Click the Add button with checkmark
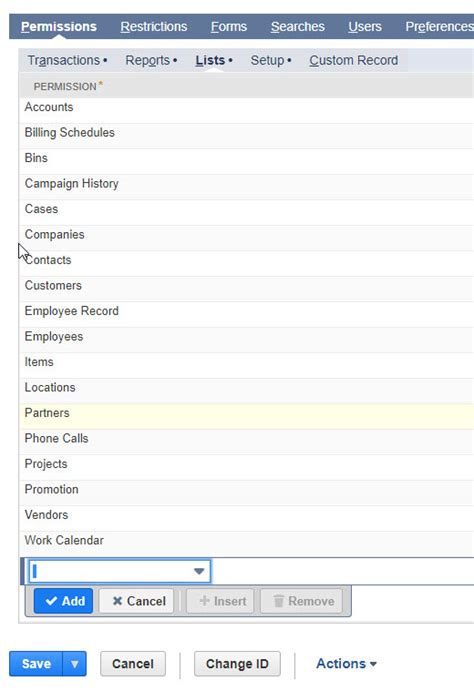 pyautogui.click(x=63, y=601)
